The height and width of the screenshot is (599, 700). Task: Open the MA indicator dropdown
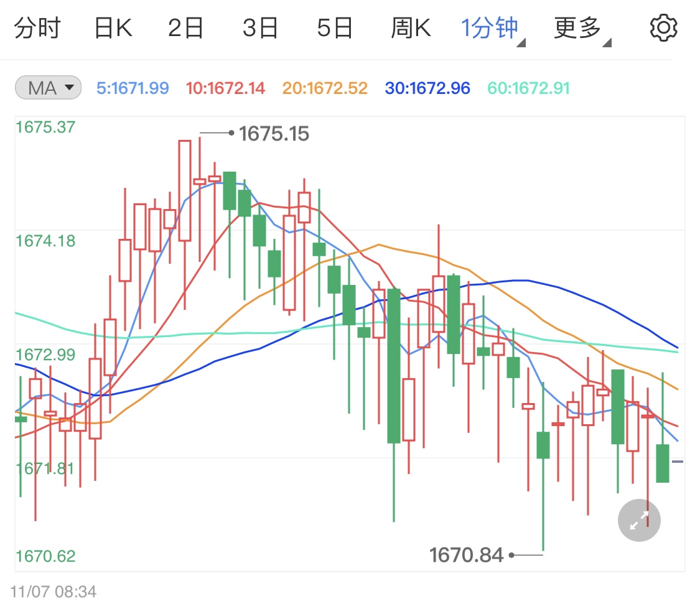tap(48, 88)
